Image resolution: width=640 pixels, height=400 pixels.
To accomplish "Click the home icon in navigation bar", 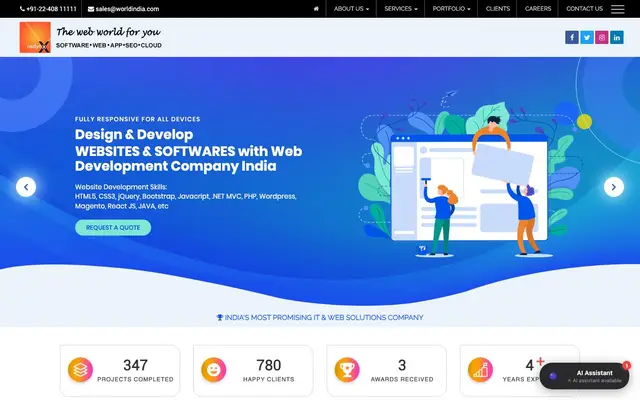I will (316, 9).
